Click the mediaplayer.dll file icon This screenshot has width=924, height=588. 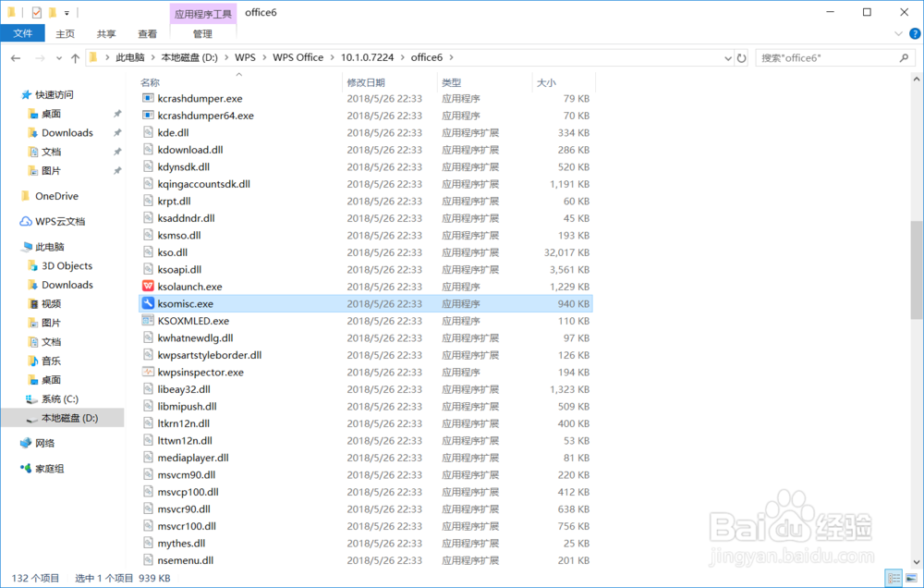[x=148, y=458]
